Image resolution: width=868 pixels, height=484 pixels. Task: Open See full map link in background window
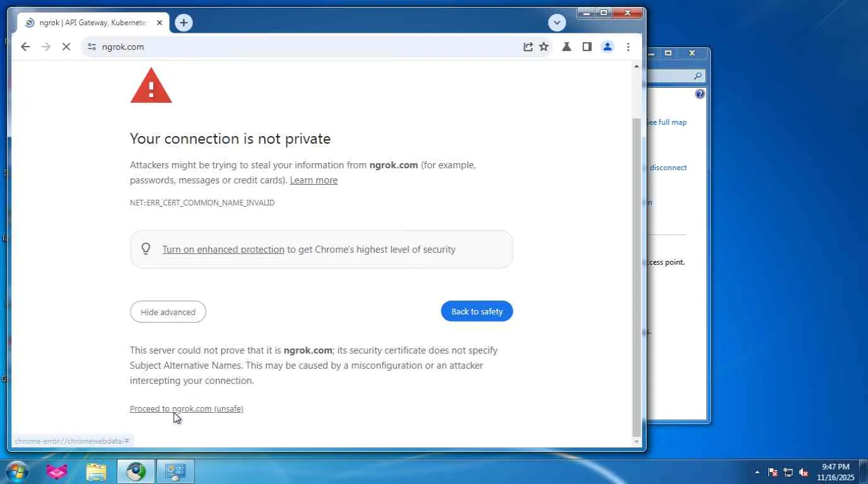(x=666, y=122)
